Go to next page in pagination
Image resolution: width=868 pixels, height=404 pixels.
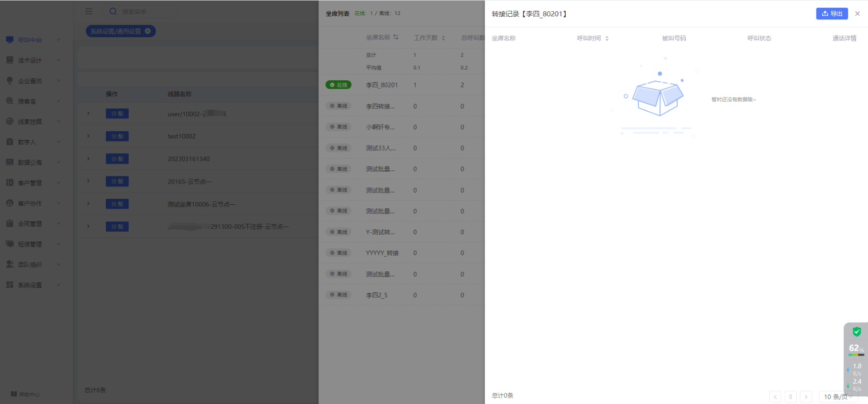click(805, 397)
